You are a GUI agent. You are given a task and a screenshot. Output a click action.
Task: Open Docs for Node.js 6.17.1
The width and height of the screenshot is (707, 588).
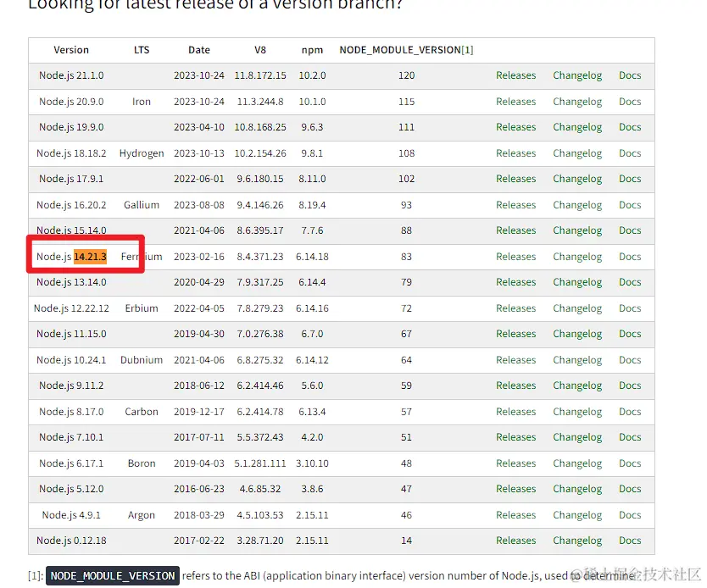630,463
